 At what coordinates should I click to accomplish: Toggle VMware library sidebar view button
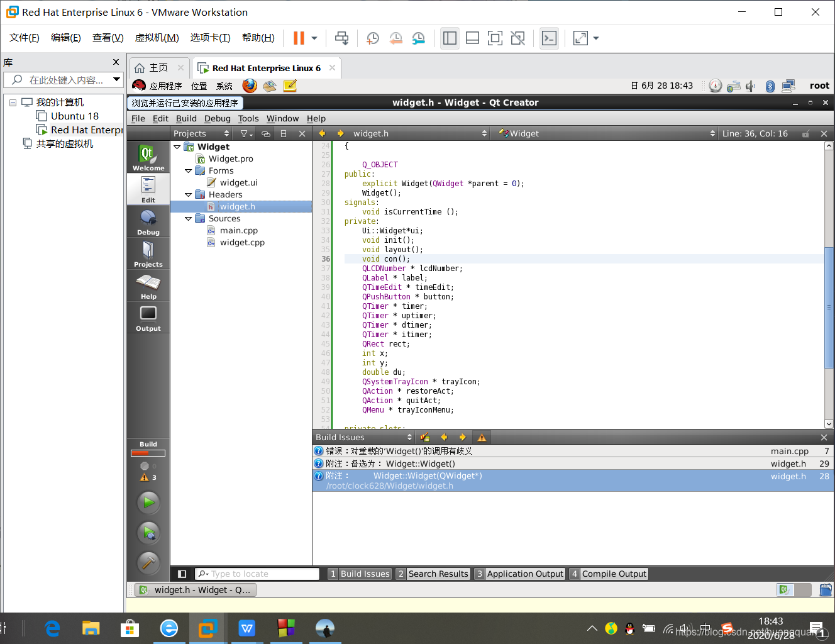(x=450, y=38)
